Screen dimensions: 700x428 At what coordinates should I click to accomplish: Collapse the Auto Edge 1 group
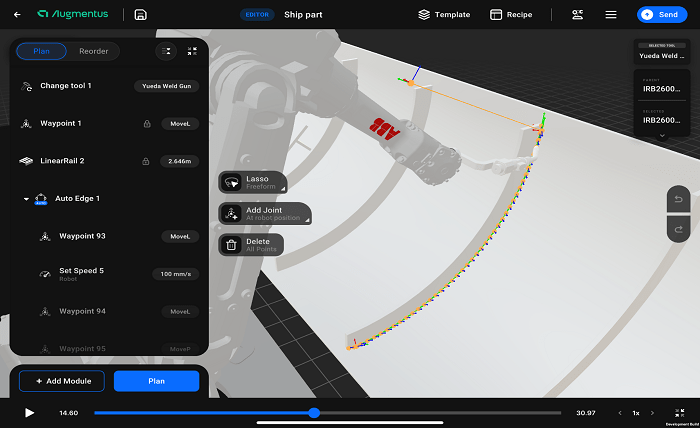[27, 199]
